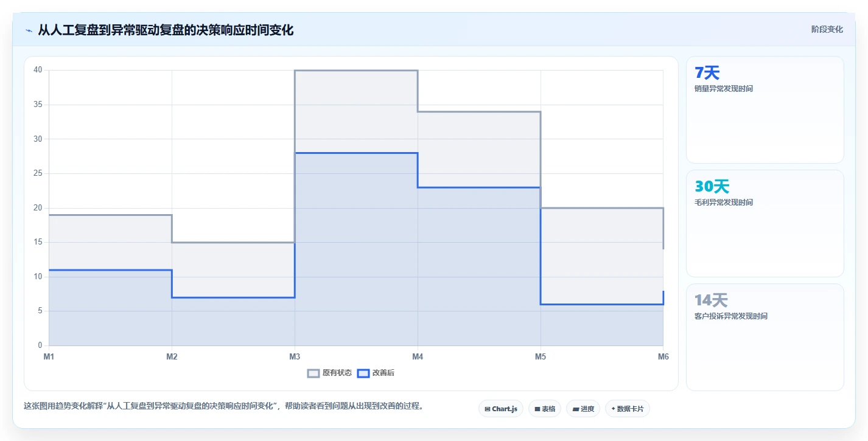The width and height of the screenshot is (868, 441).
Task: Click the M5 x-axis label
Action: point(541,357)
